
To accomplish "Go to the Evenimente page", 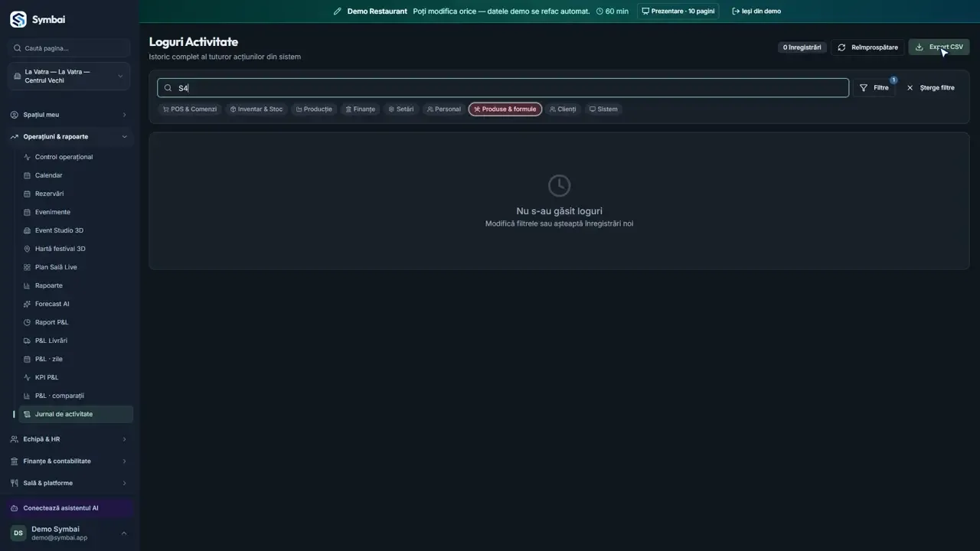I will (76, 212).
